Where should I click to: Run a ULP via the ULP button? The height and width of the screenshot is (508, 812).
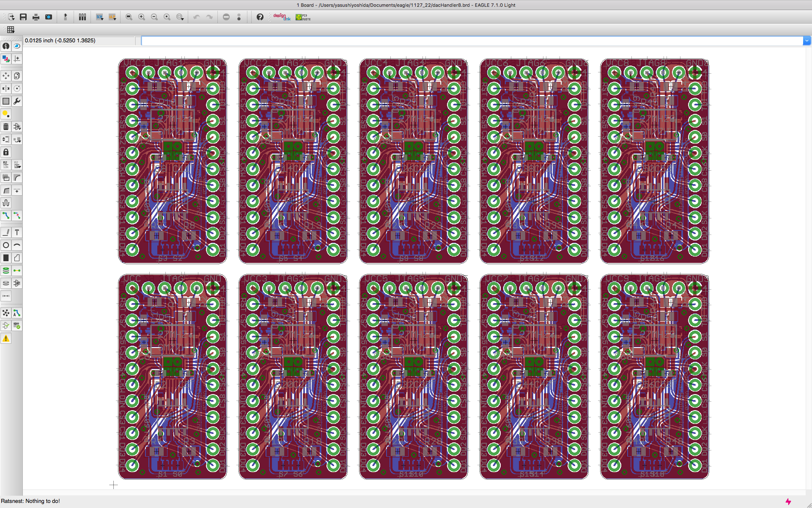pyautogui.click(x=112, y=17)
